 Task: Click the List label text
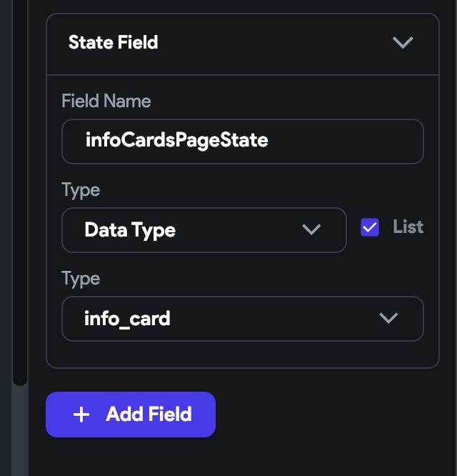(x=408, y=227)
